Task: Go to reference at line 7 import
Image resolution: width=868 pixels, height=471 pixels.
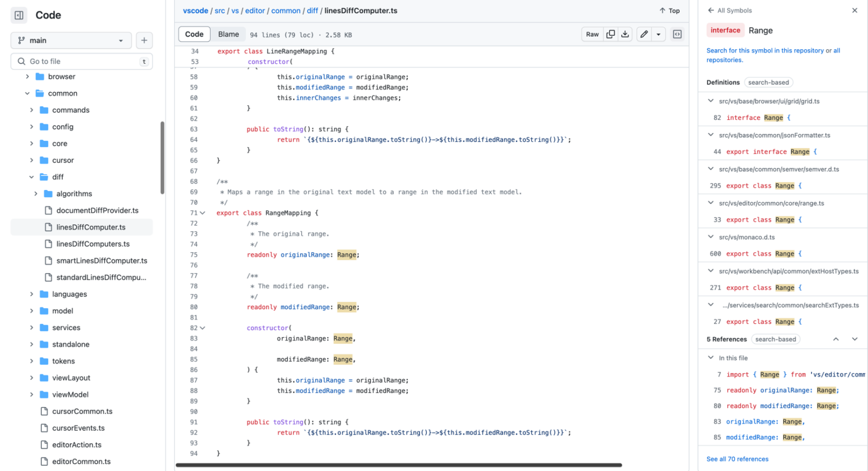Action: coord(783,374)
